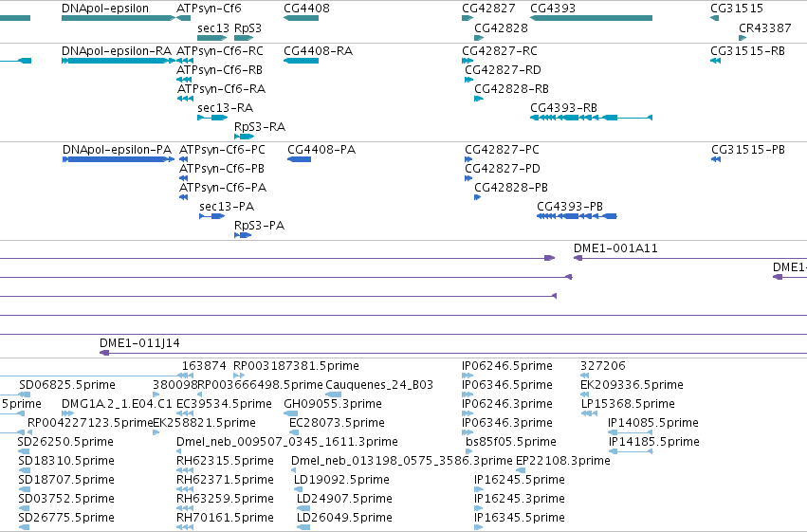
Task: Select the CG4408-RA transcript glyph
Action: [301, 61]
